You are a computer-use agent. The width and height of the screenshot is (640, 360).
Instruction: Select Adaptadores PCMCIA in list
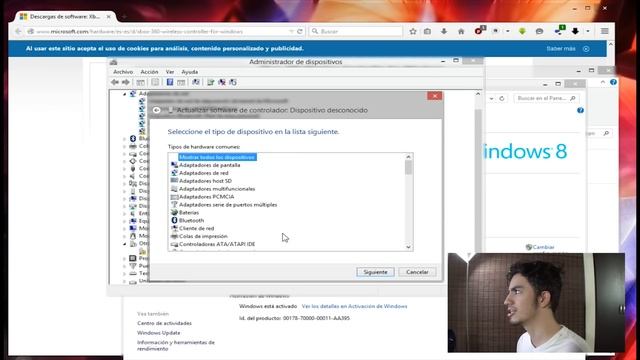point(207,197)
